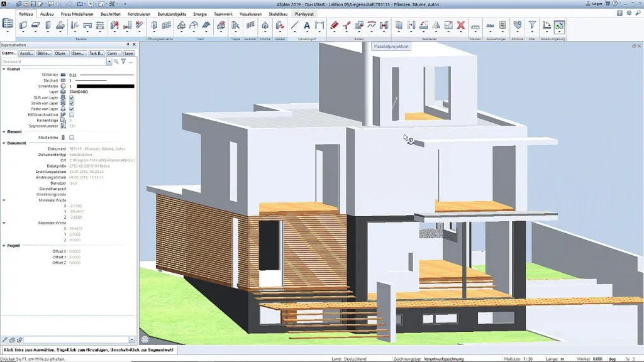Check the Musterlinie checkbox
Screen dimensions: 644x362
pos(72,138)
